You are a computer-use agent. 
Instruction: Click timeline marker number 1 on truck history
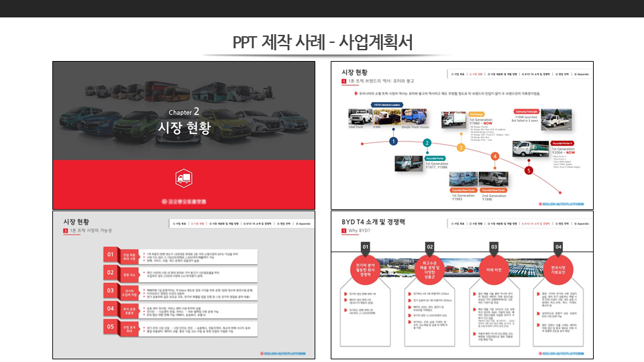click(x=393, y=141)
